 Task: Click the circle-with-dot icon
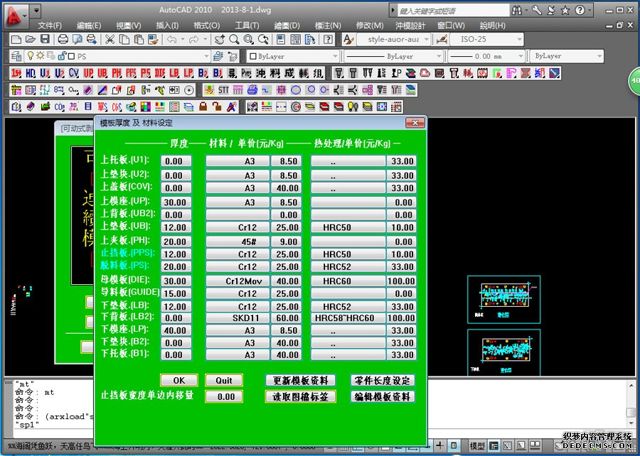[189, 90]
